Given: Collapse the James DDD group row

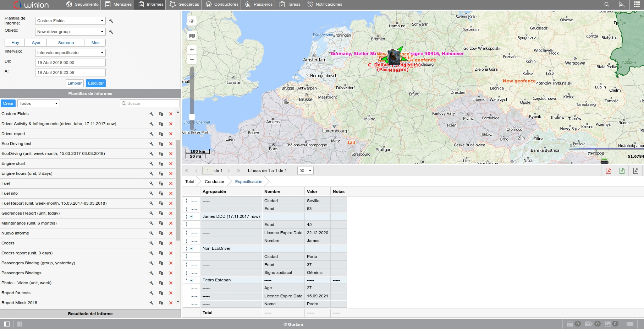Looking at the screenshot, I should pos(191,217).
